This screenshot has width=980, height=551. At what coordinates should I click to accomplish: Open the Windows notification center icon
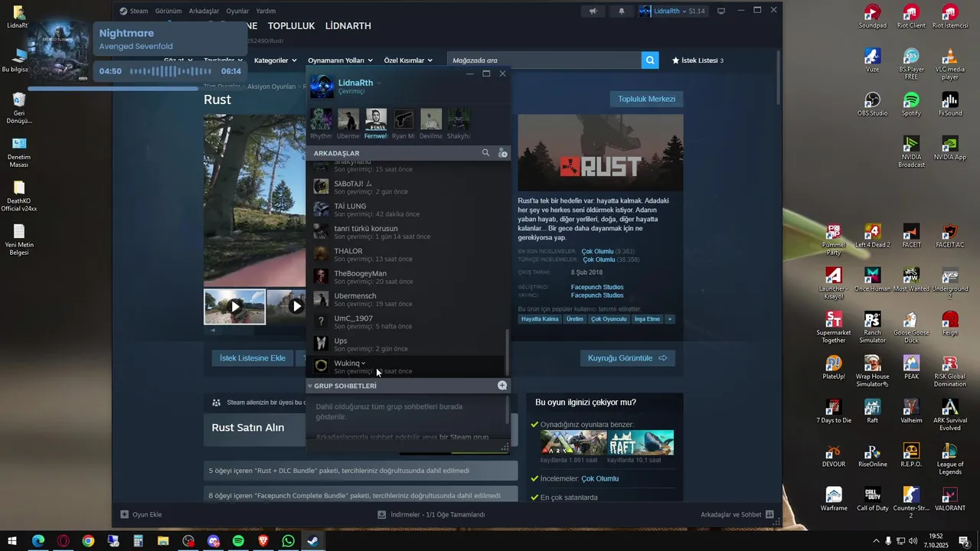[x=963, y=541]
